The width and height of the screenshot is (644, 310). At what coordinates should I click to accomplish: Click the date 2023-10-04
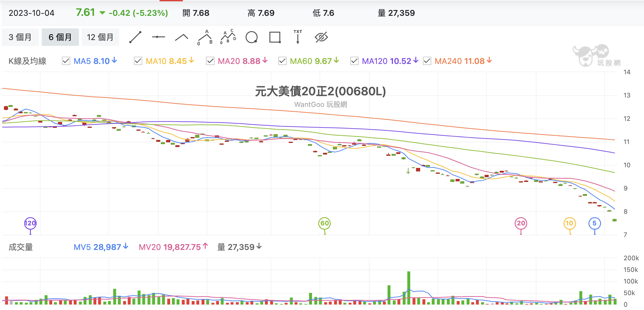(31, 13)
